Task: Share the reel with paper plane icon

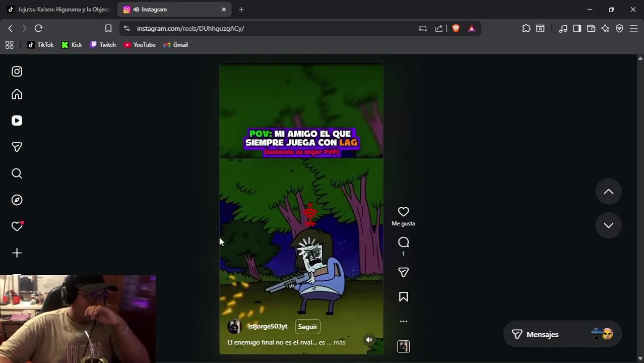Action: click(403, 272)
